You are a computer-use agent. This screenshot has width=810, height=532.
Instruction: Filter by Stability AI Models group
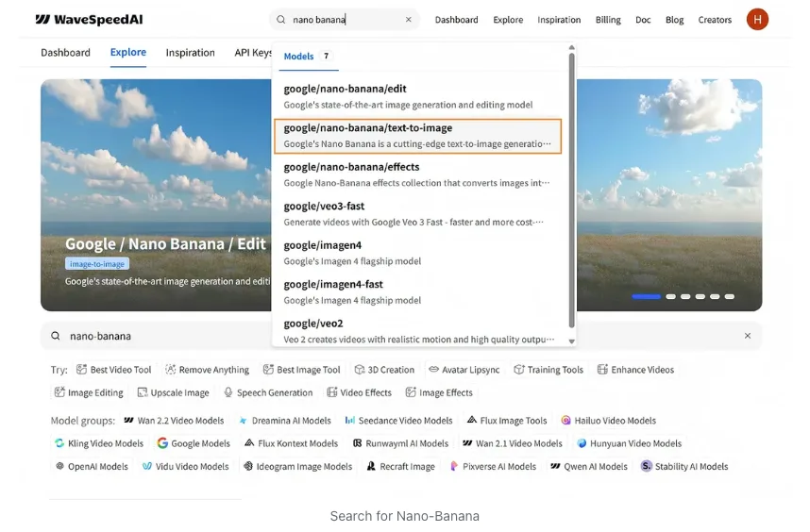[684, 467]
